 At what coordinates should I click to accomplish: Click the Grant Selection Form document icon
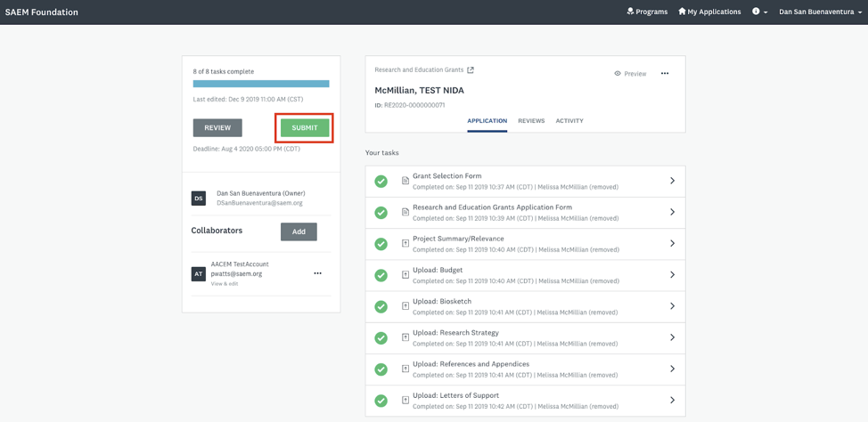[405, 181]
